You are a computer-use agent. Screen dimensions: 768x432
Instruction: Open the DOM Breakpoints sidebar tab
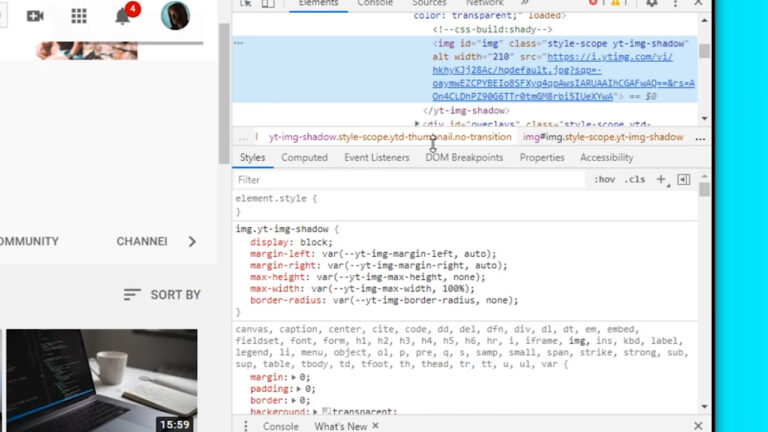click(x=464, y=158)
